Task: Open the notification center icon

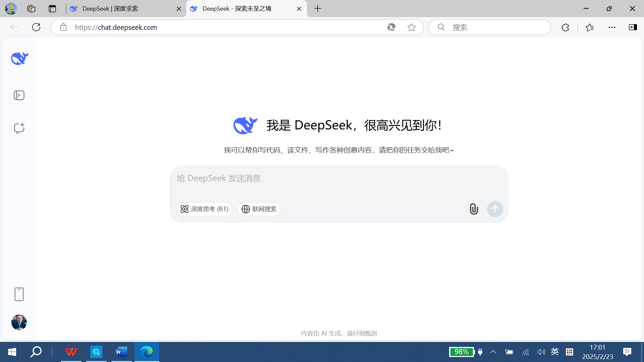Action: pyautogui.click(x=627, y=352)
